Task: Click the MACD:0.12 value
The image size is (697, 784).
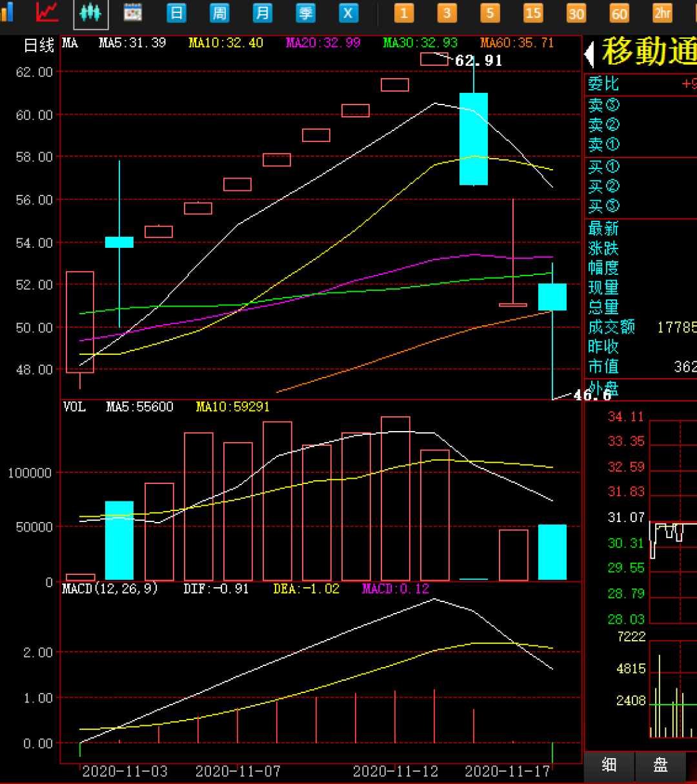Action: point(396,588)
